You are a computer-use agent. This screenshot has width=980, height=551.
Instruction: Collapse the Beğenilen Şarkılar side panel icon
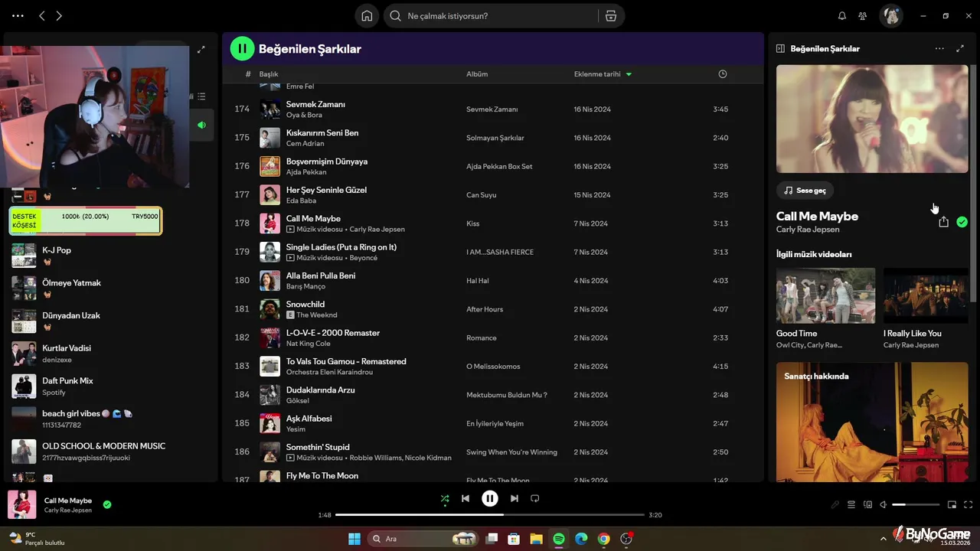780,48
